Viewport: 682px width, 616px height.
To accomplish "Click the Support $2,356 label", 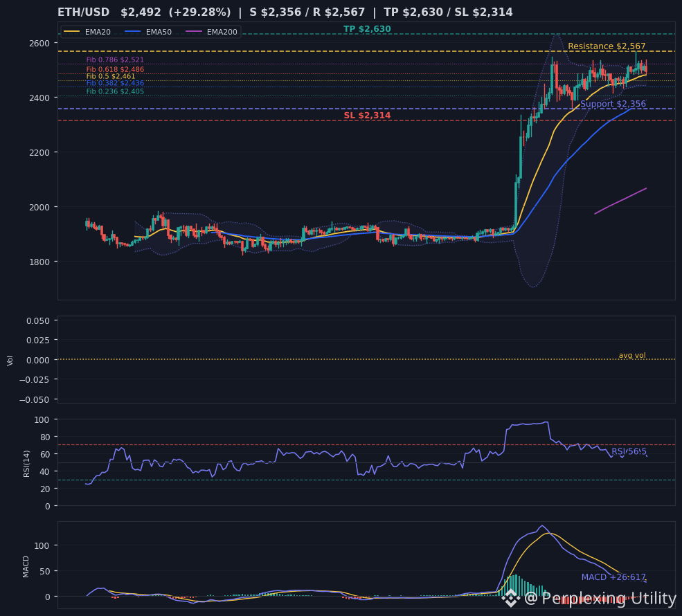I will coord(613,104).
